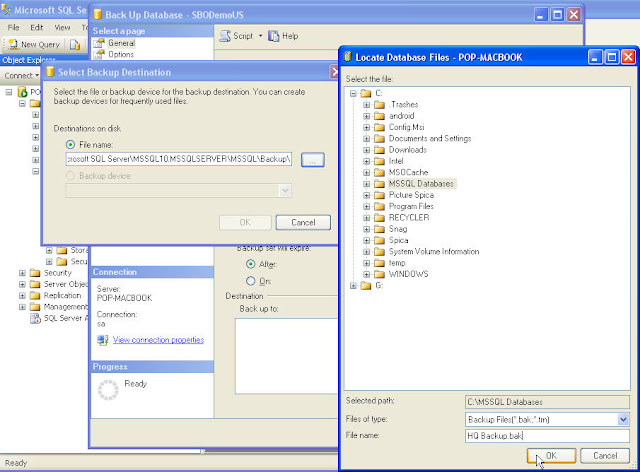Click the Back up to list box

[287, 356]
